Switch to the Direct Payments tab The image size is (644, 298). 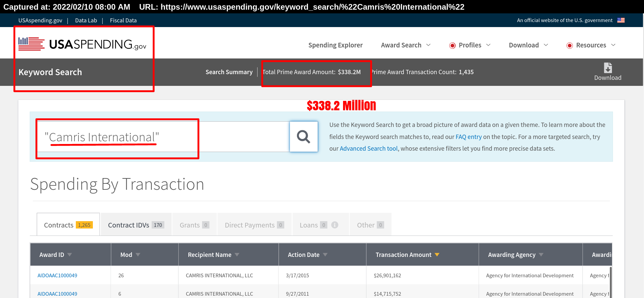click(x=254, y=225)
